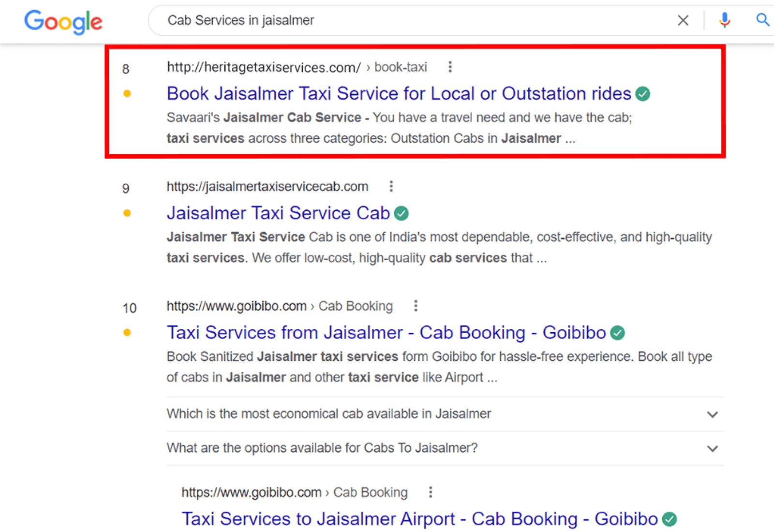Expand "What are the options available for Cabs To Jaisalmer?"
This screenshot has width=774, height=532.
(712, 448)
